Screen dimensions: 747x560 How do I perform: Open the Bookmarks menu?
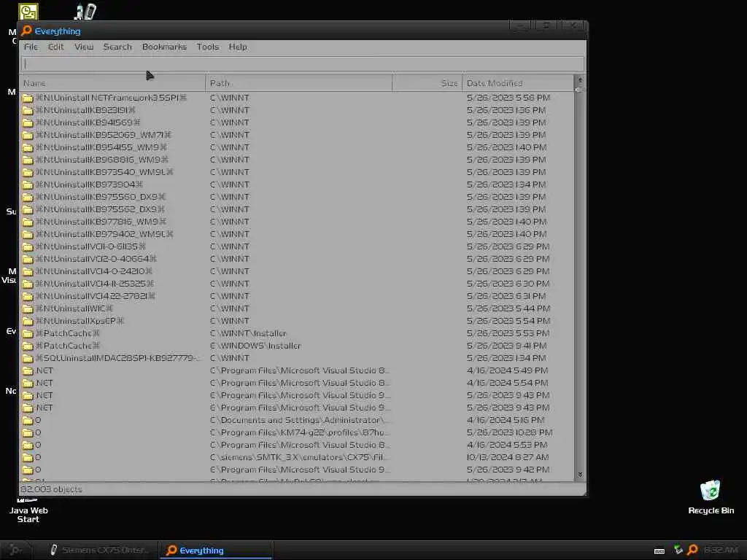[164, 47]
